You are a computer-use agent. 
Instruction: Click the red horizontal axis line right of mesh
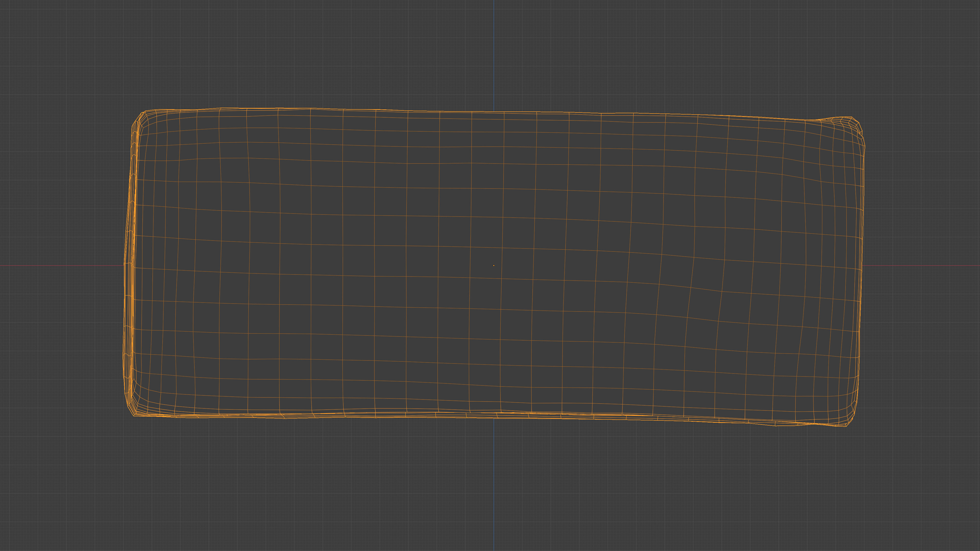921,265
